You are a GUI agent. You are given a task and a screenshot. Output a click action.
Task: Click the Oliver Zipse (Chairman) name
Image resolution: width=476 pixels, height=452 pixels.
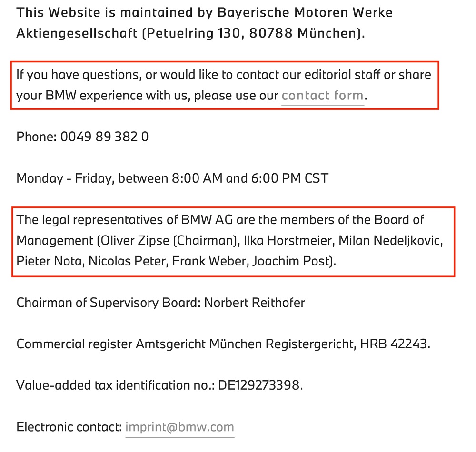169,241
